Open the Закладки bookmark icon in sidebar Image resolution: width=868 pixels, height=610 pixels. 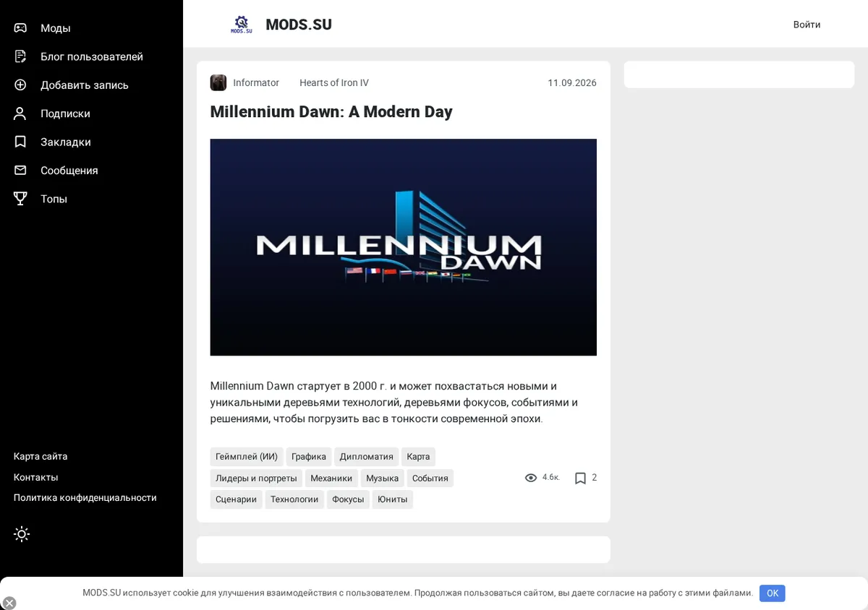pos(20,142)
